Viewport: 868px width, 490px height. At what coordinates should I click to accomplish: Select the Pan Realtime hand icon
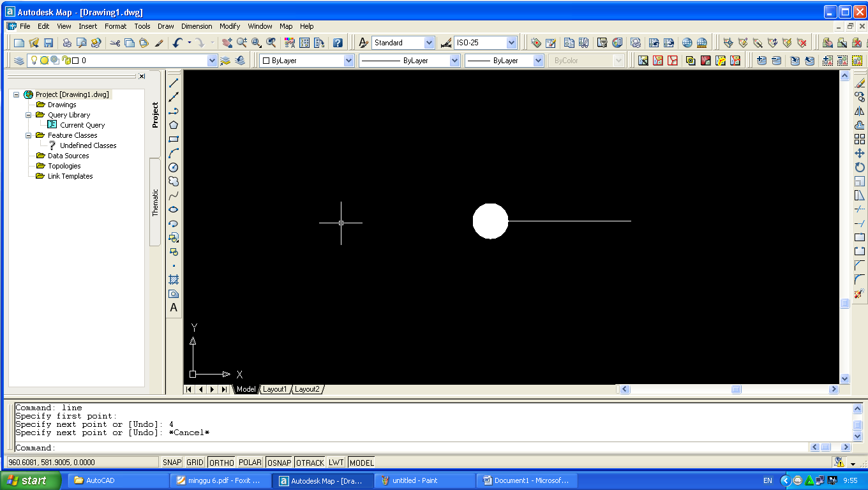tap(227, 43)
